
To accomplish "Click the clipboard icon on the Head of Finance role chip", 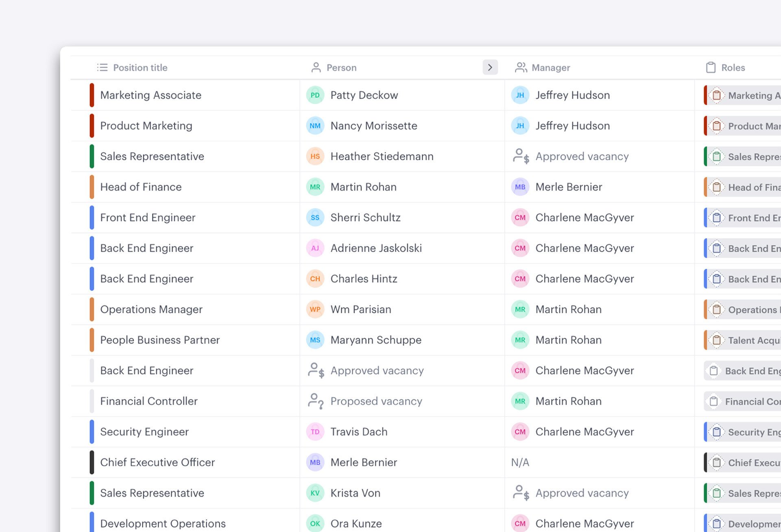I will [717, 187].
